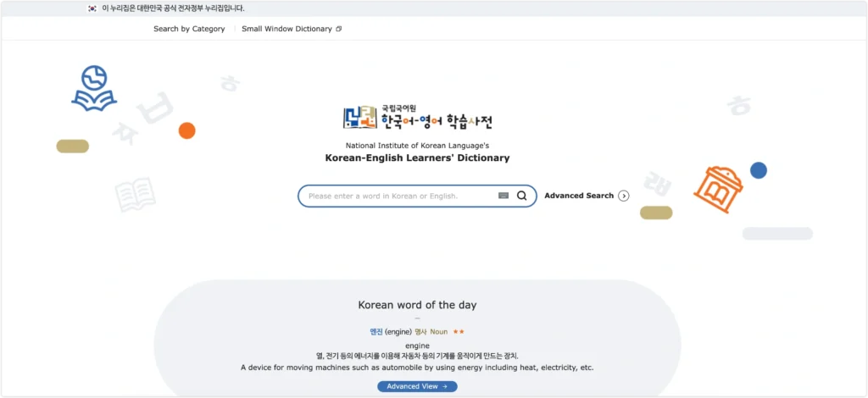
Task: Click the popup window icon after Small Window Dictionary
Action: [339, 29]
